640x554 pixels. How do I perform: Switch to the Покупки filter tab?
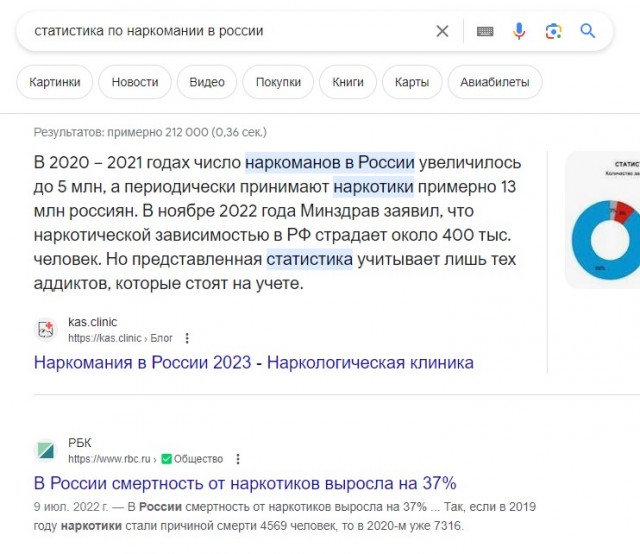pyautogui.click(x=278, y=82)
